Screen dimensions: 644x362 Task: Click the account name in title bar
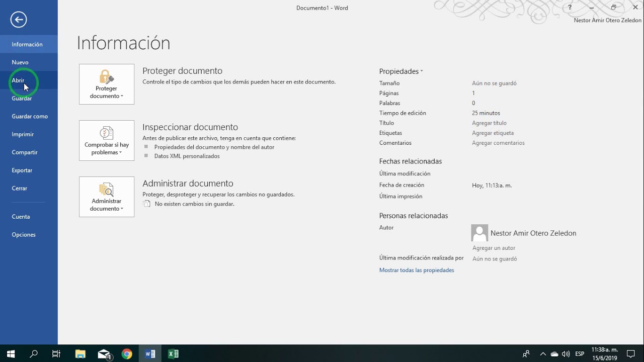pos(607,21)
